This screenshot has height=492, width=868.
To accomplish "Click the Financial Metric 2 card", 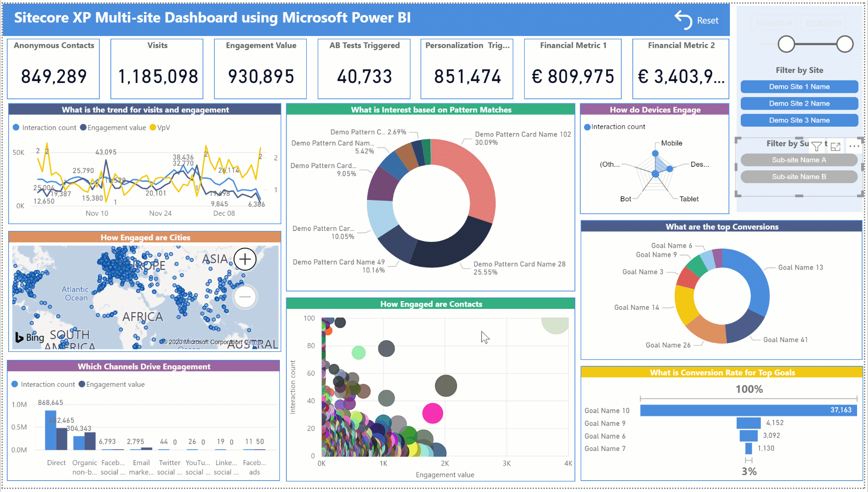I will (x=681, y=69).
